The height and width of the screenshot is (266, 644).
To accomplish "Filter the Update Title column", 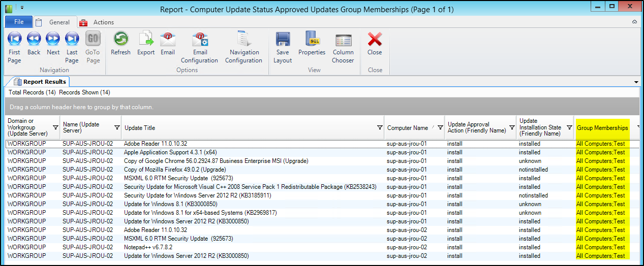I will click(x=380, y=127).
